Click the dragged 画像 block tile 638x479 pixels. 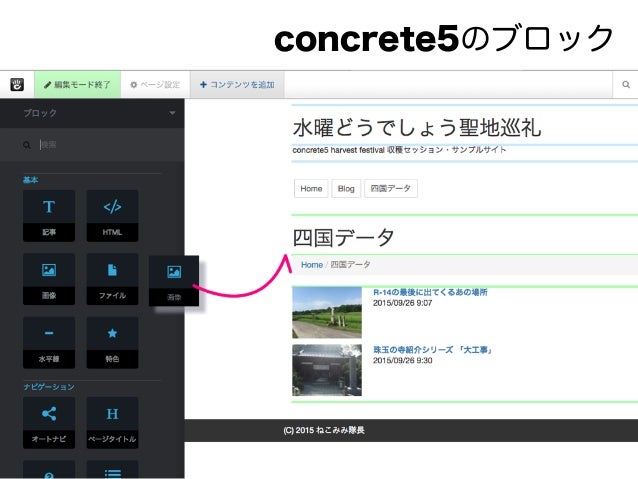(x=174, y=281)
